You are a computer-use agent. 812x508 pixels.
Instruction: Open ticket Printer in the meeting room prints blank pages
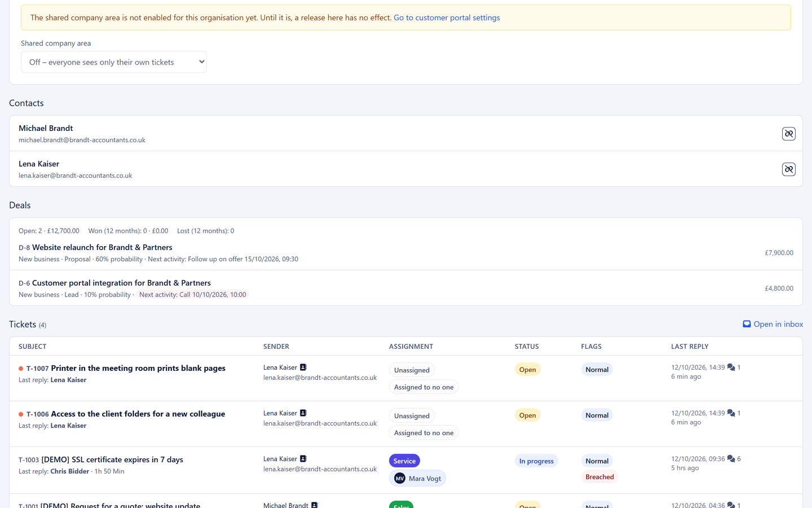pos(138,368)
